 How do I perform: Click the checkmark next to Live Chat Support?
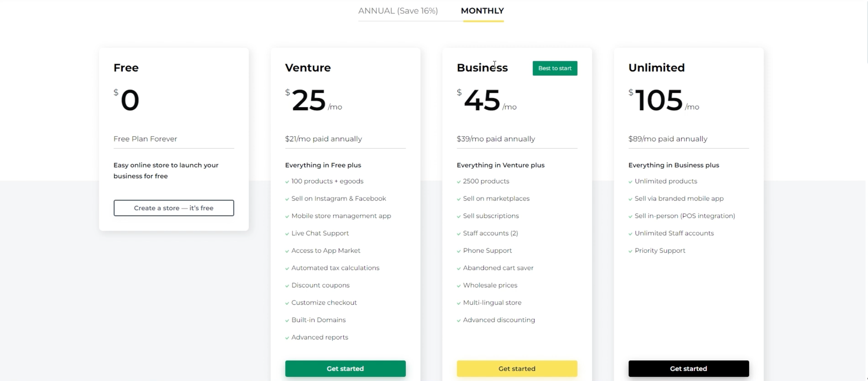click(287, 233)
